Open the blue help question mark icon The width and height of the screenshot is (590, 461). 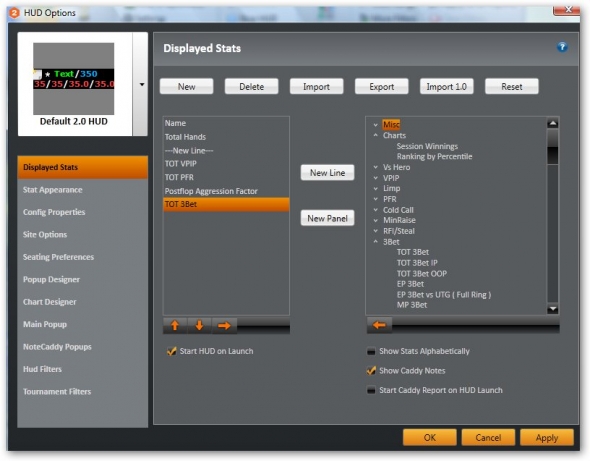tap(562, 47)
